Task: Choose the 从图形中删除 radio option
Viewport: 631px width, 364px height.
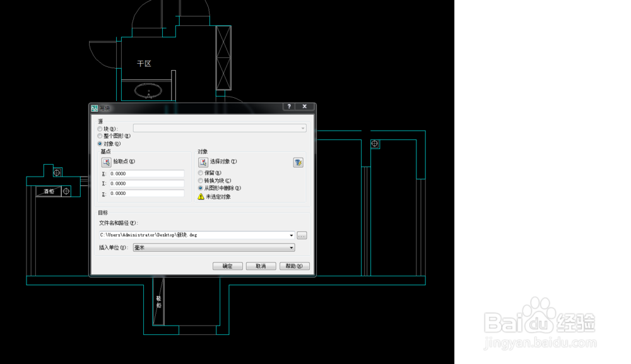Action: pyautogui.click(x=201, y=188)
